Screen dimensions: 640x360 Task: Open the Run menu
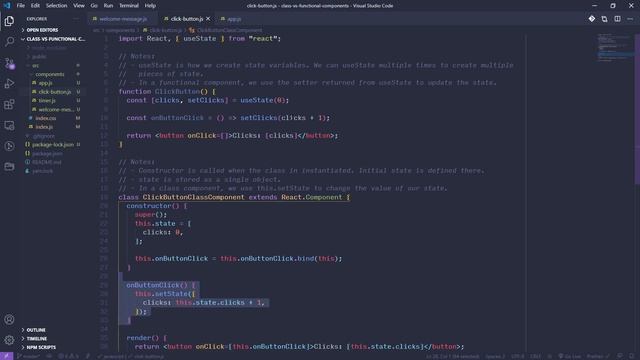[x=108, y=6]
